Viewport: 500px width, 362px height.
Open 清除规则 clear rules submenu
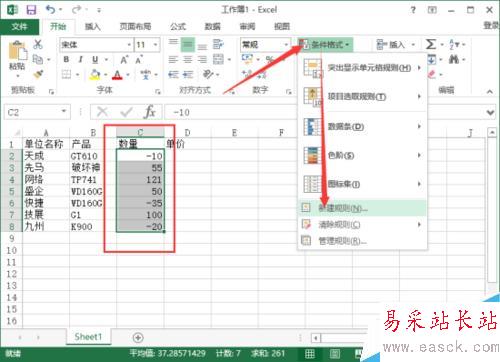click(x=362, y=225)
